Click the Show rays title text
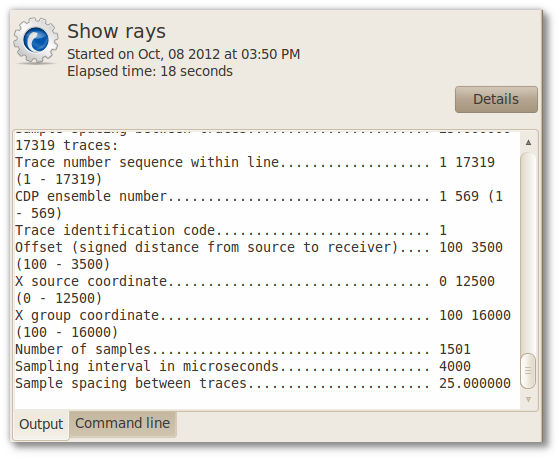Screen dimensions: 560x459 point(116,32)
